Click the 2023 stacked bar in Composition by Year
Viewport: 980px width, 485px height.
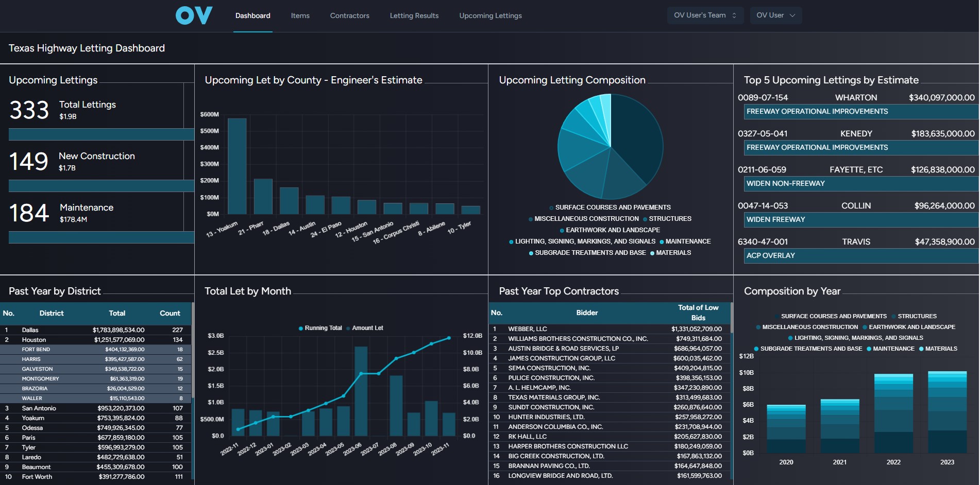[x=947, y=412]
